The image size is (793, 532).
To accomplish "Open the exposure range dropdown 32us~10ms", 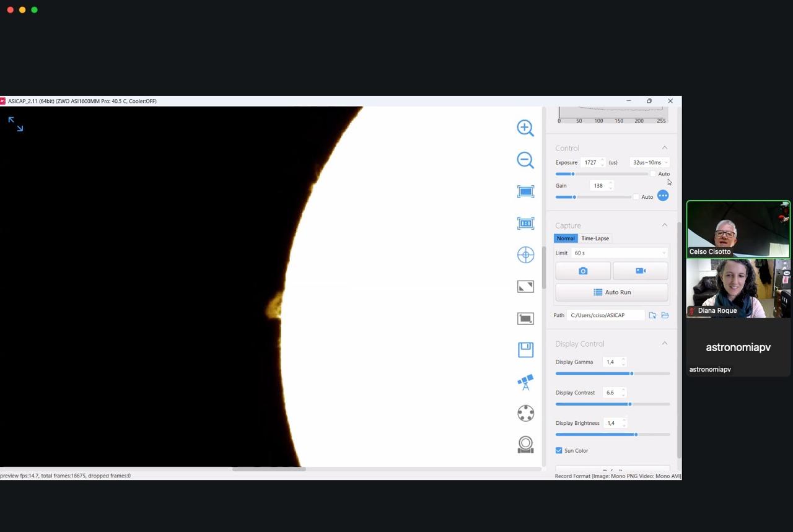I will click(650, 162).
